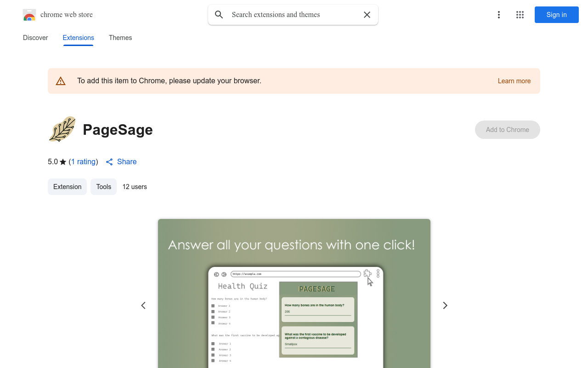The height and width of the screenshot is (368, 588).
Task: Show next screenshot with right arrow
Action: pyautogui.click(x=445, y=305)
